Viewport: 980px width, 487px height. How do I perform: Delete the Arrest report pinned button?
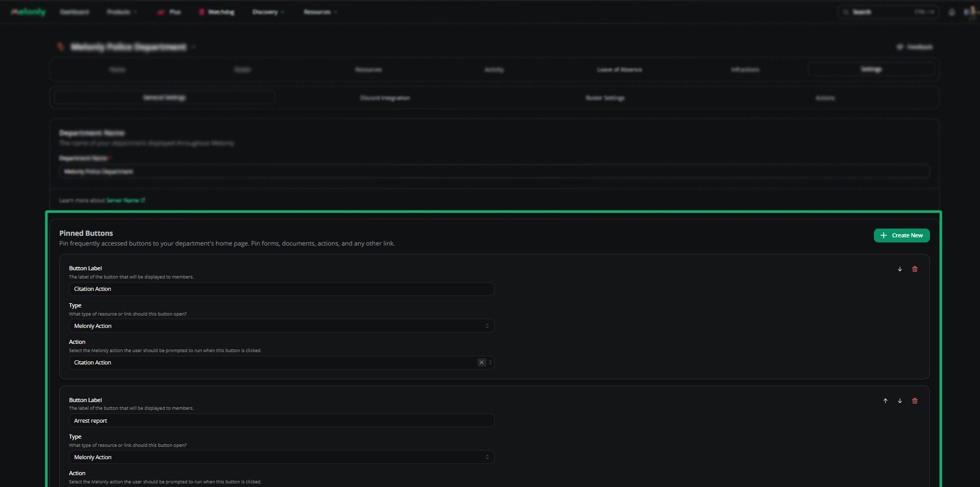point(915,401)
